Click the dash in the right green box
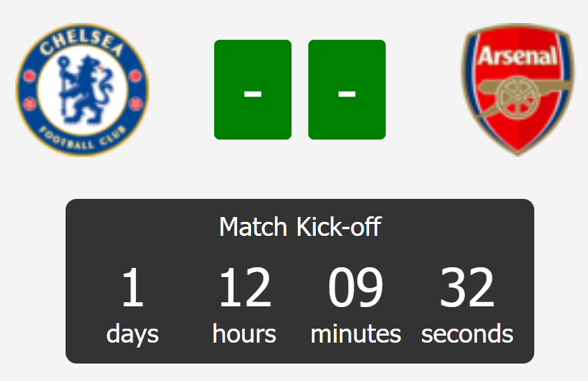 point(347,94)
